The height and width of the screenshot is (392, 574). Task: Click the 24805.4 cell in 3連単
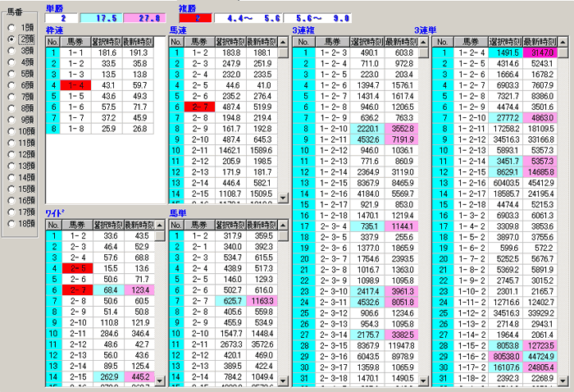pyautogui.click(x=540, y=367)
